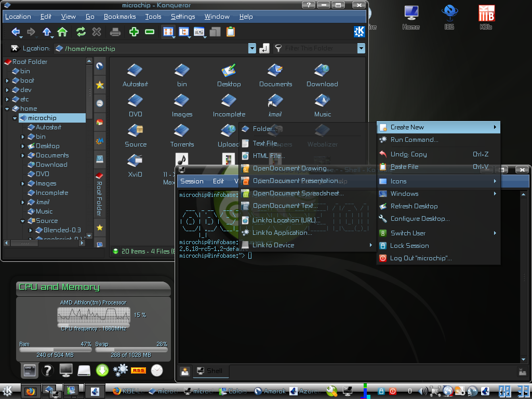Go up one directory with Up arrow
This screenshot has width=532, height=399.
[x=46, y=32]
